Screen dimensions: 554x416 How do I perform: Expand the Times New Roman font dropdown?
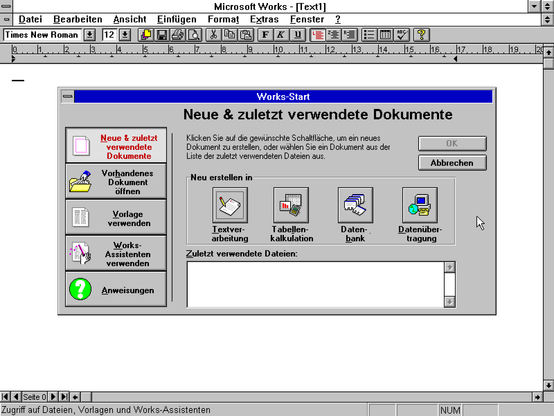90,35
